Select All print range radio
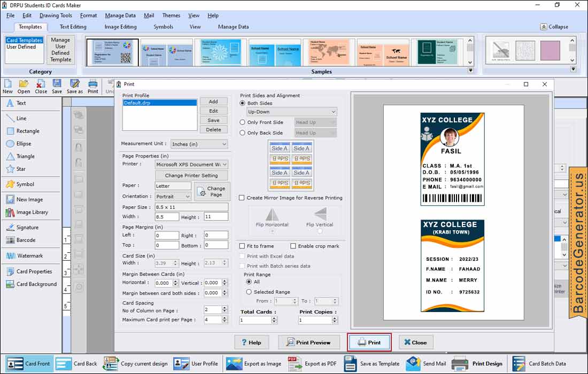The image size is (588, 374). pos(249,282)
